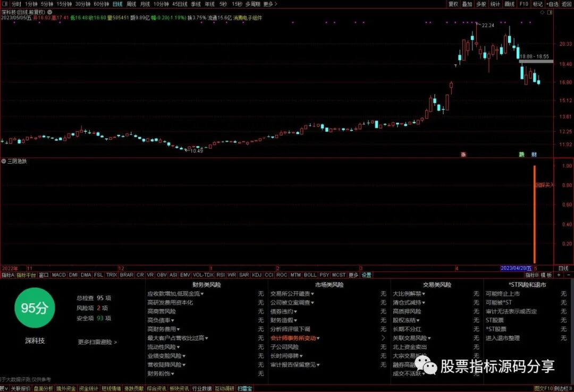Switch the indicator to CCI
The width and height of the screenshot is (574, 392).
pos(269,275)
